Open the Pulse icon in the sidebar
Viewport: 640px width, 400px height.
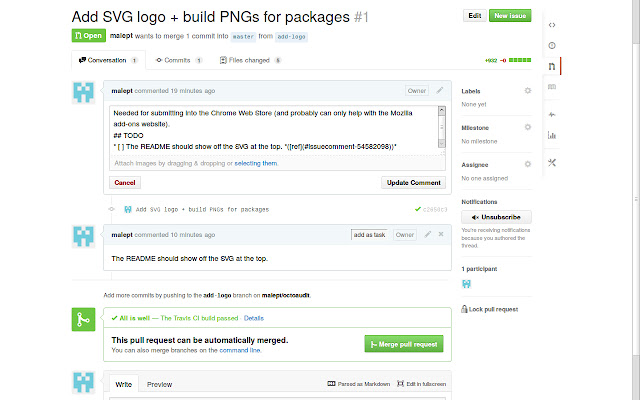pos(553,114)
